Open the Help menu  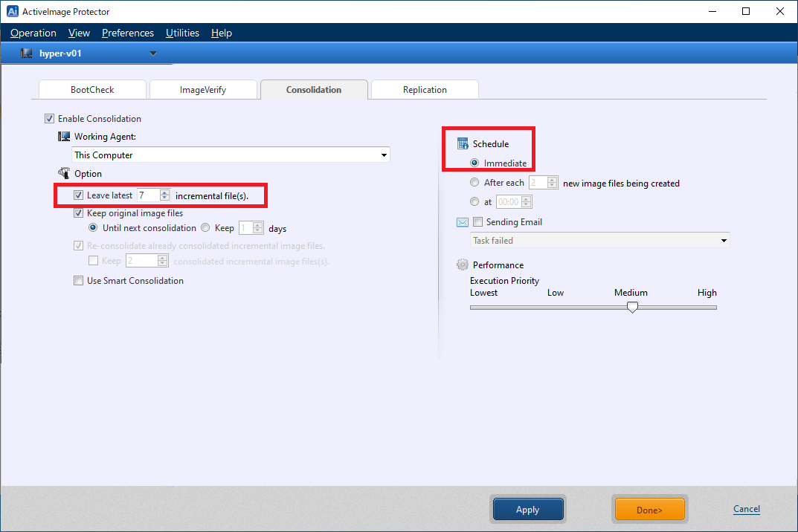pyautogui.click(x=222, y=33)
